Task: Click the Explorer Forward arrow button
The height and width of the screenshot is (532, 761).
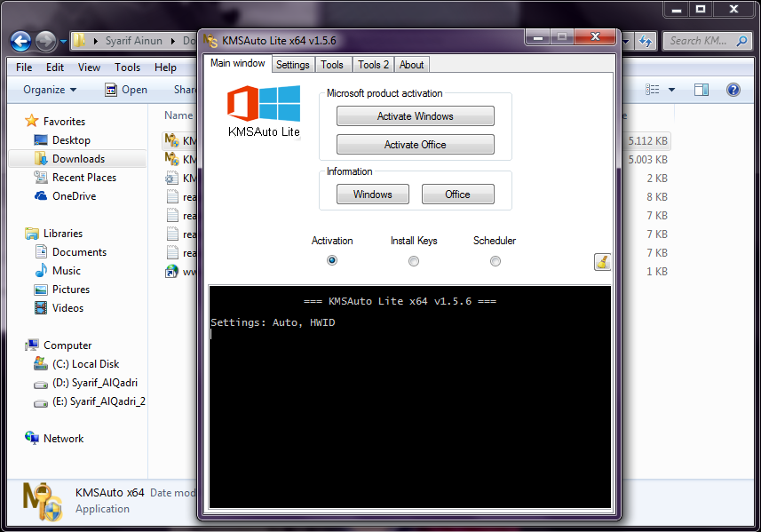Action: click(46, 41)
